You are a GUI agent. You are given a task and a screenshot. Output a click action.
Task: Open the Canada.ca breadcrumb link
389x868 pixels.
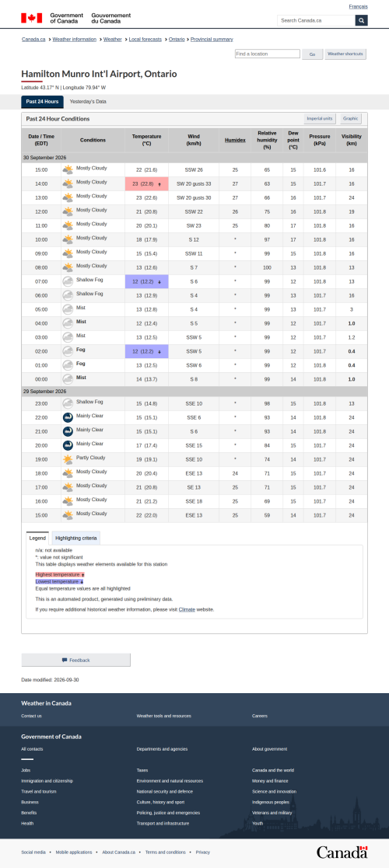coord(33,40)
